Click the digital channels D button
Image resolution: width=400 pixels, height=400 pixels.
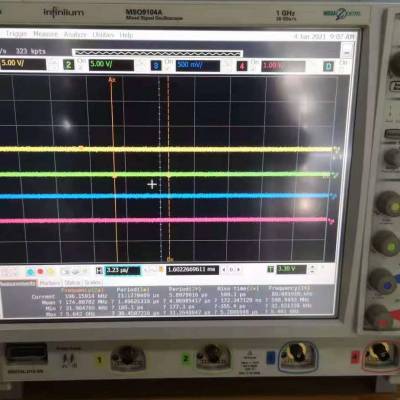click(x=328, y=66)
